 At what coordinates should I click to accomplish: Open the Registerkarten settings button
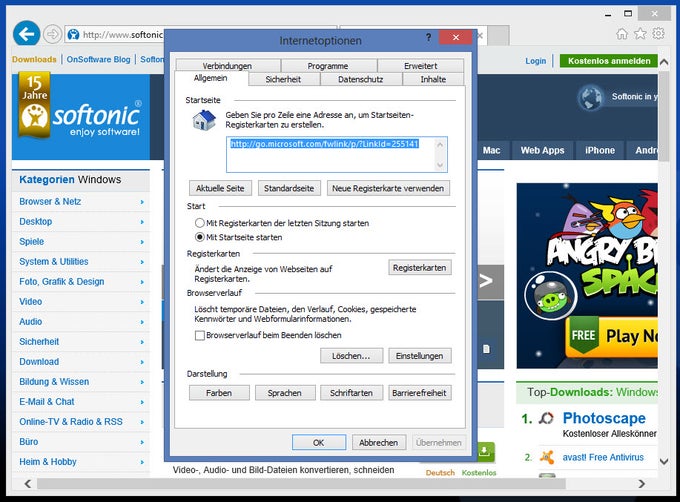pos(420,268)
